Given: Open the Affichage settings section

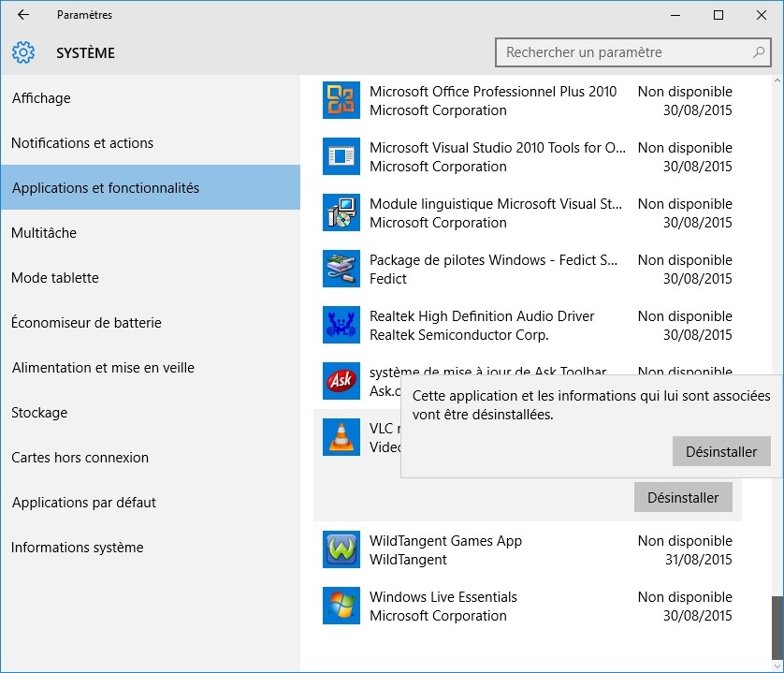Looking at the screenshot, I should pos(151,98).
